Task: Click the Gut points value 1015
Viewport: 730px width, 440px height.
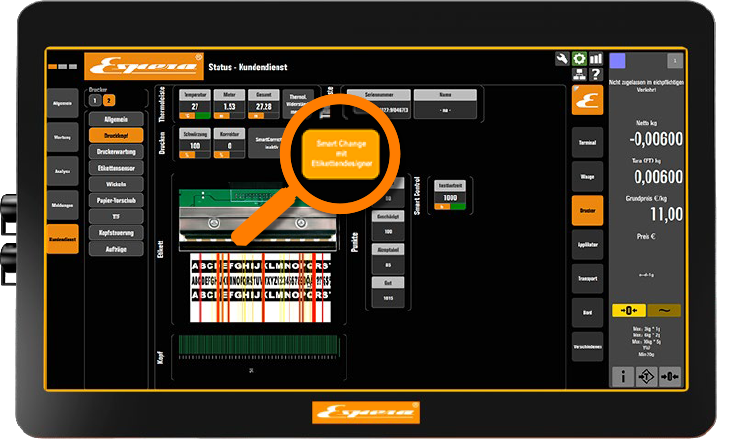Action: pyautogui.click(x=388, y=293)
